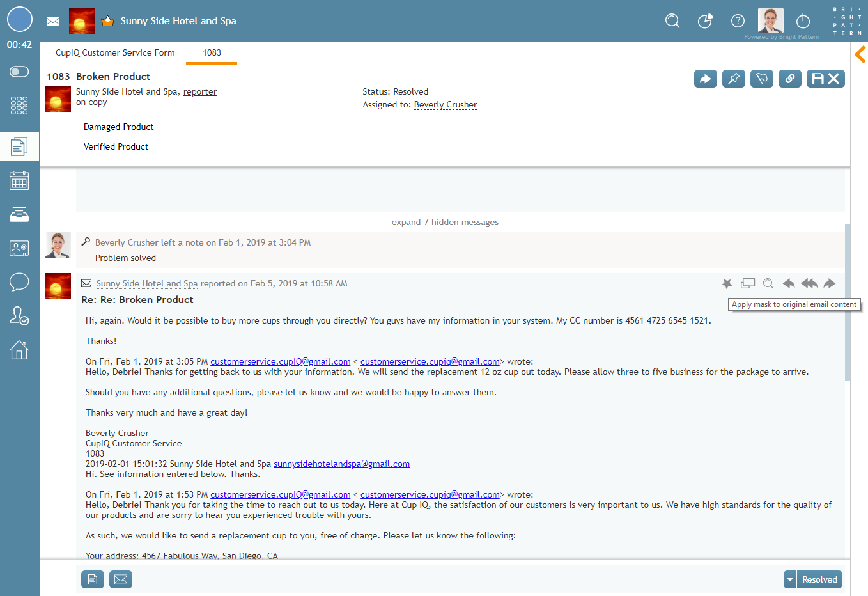The height and width of the screenshot is (596, 868).
Task: Switch to CupIQ Customer Service Form tab
Action: [x=115, y=53]
